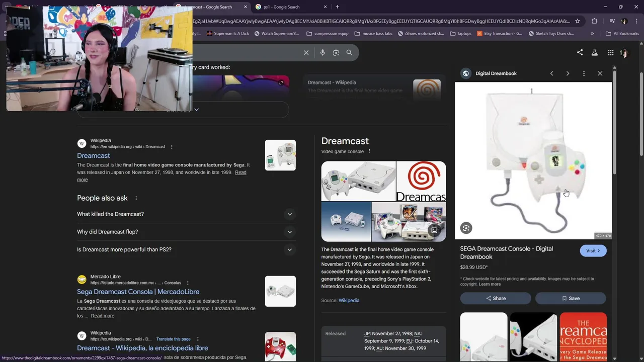This screenshot has width=644, height=362.
Task: Open the Google apps grid icon
Action: (610, 52)
